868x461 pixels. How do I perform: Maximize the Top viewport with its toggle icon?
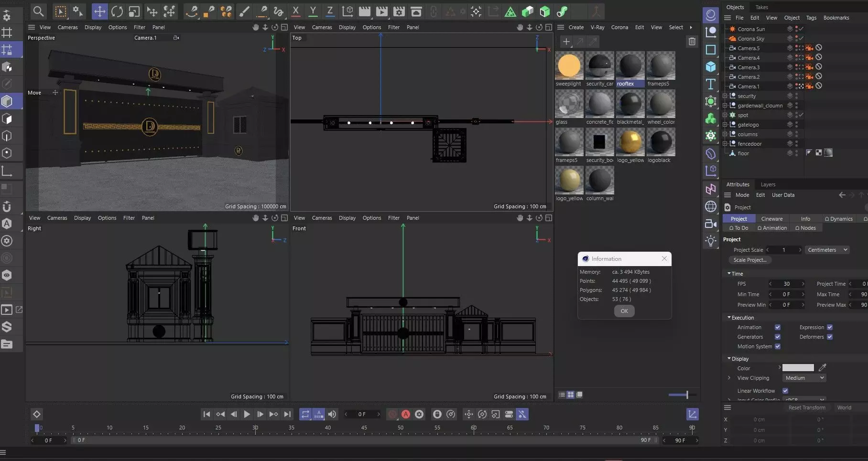pos(549,27)
